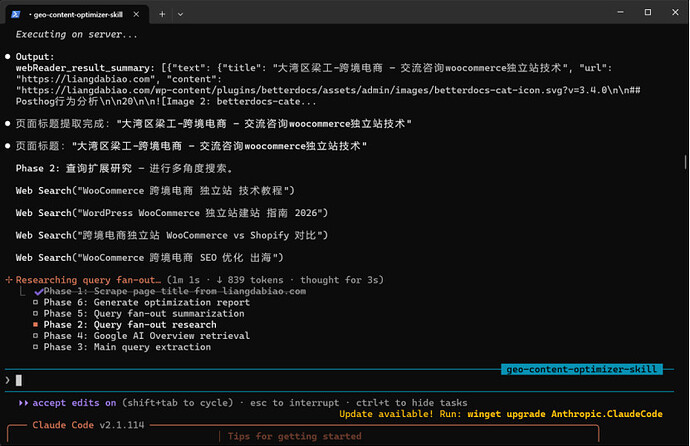Toggle the Phase 3 Main query extraction checkbox
The height and width of the screenshot is (446, 690).
[x=35, y=347]
